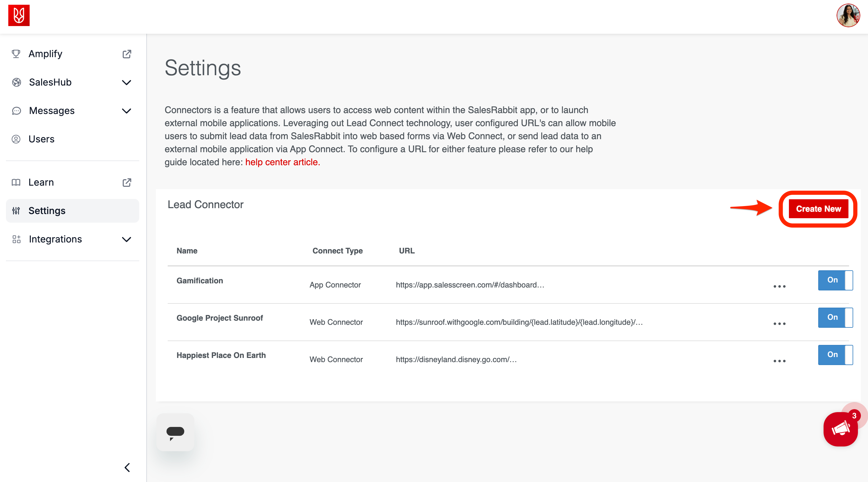Open Happiest Place On Earth three-dot menu

tap(779, 361)
